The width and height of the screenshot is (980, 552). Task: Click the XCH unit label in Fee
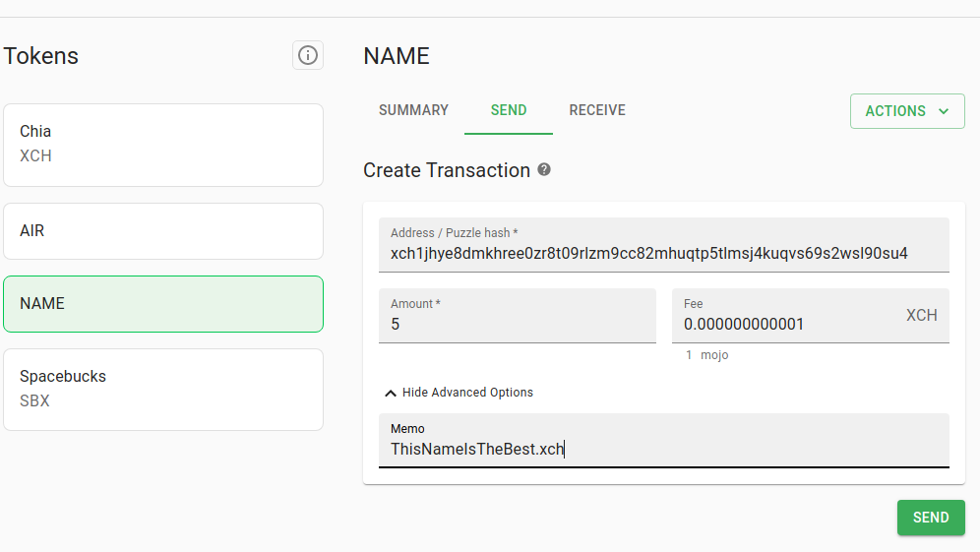point(922,315)
